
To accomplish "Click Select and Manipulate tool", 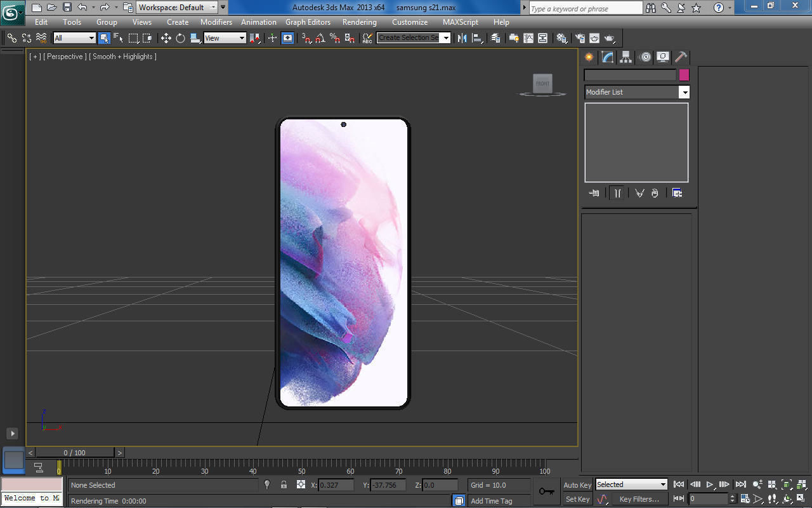I will click(272, 38).
